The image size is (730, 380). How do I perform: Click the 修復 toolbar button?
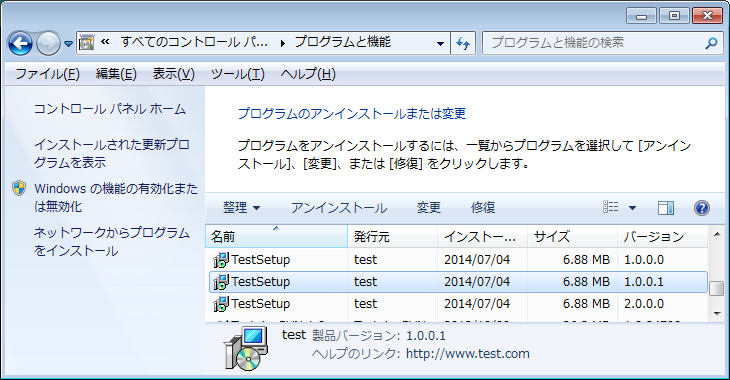483,208
